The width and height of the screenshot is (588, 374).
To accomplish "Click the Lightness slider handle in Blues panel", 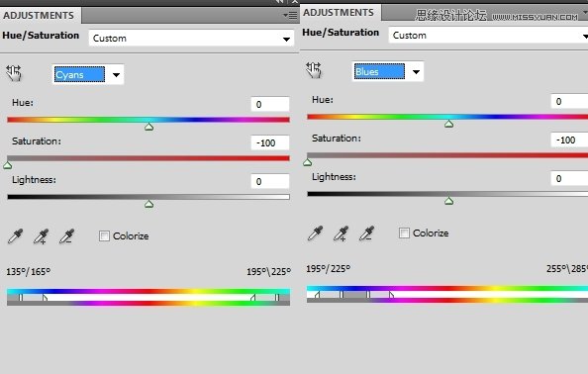I will click(x=448, y=201).
